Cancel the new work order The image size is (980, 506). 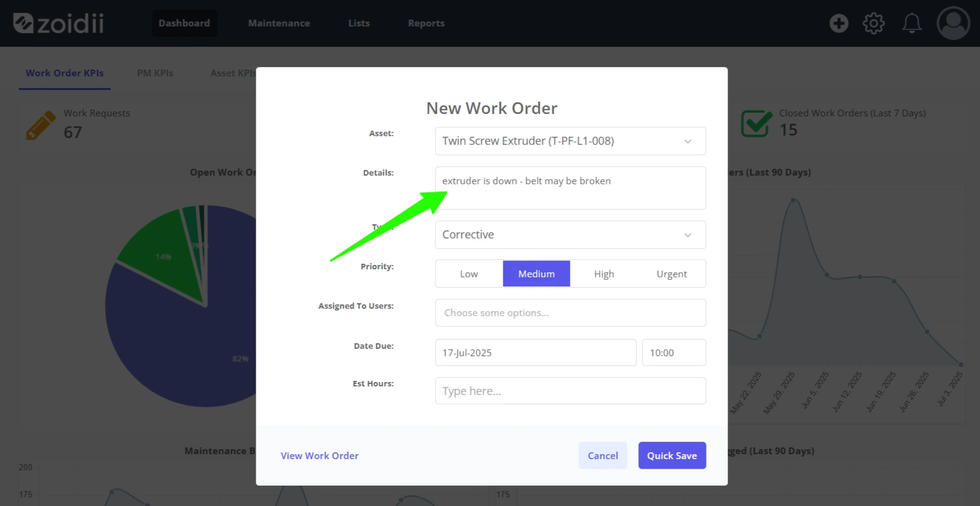[x=603, y=455]
